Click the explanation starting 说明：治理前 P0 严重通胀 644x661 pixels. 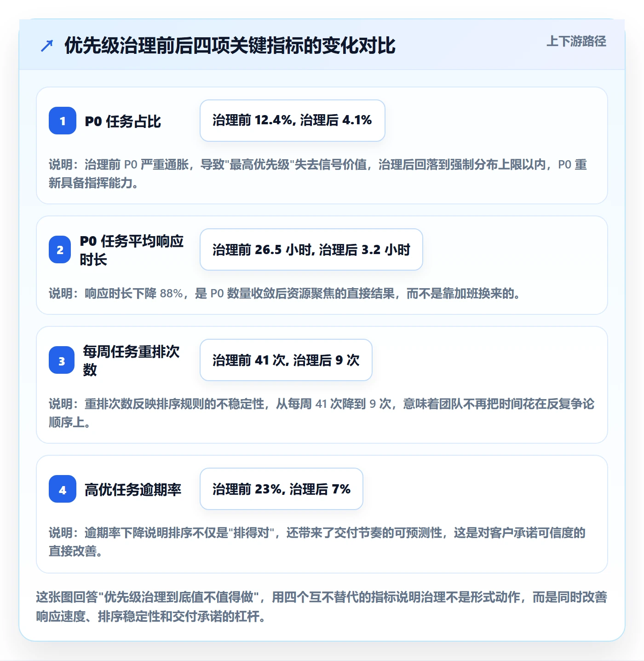click(318, 174)
